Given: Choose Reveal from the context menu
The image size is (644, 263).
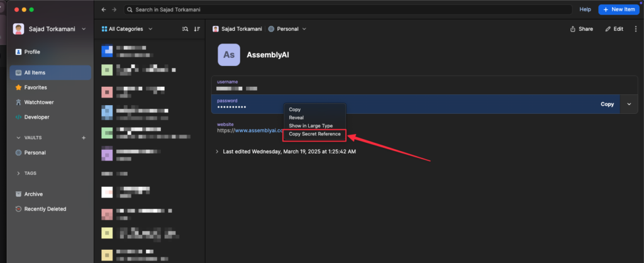Looking at the screenshot, I should 297,118.
